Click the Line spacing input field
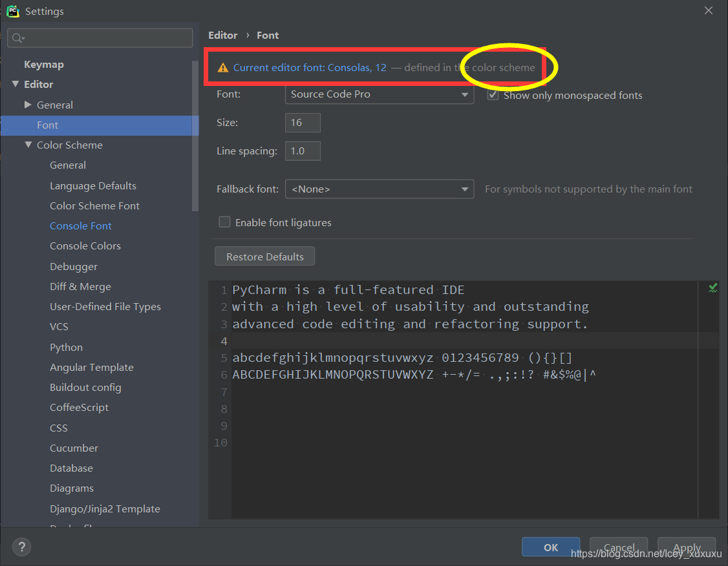728x566 pixels. tap(303, 151)
